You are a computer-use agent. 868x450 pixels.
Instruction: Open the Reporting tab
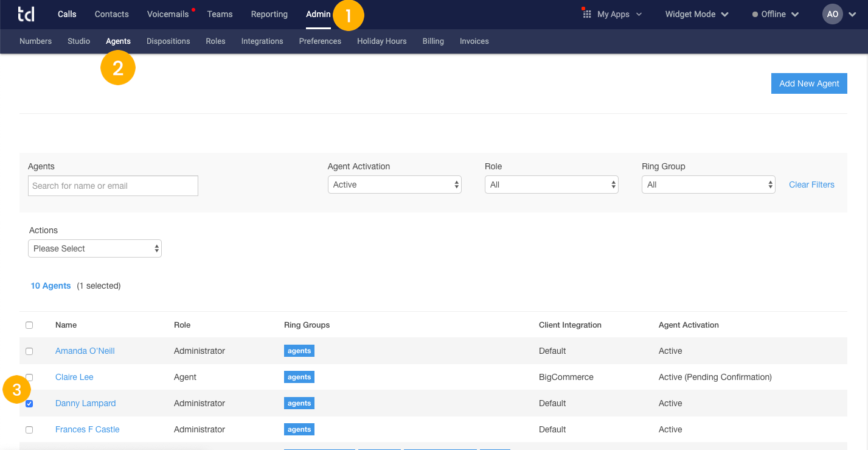(269, 14)
